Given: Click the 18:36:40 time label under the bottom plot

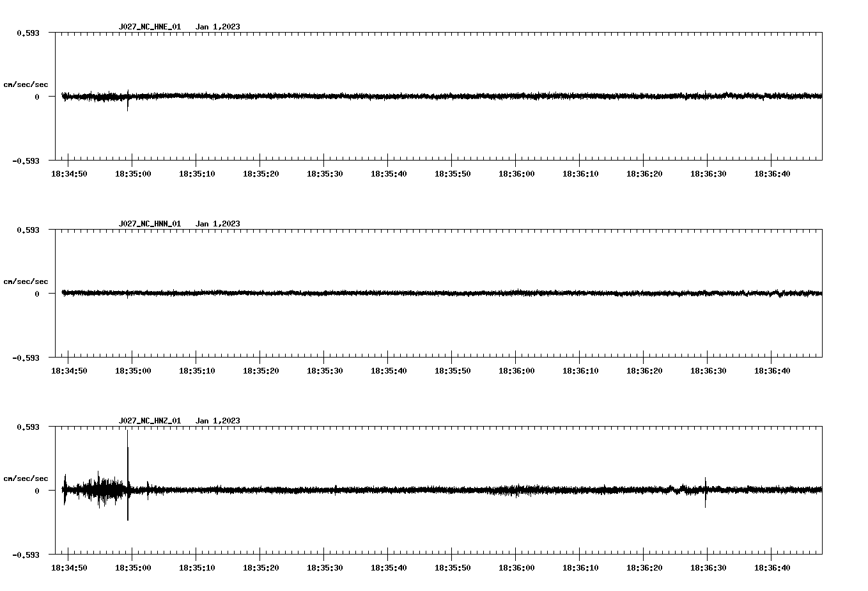Looking at the screenshot, I should coord(773,567).
